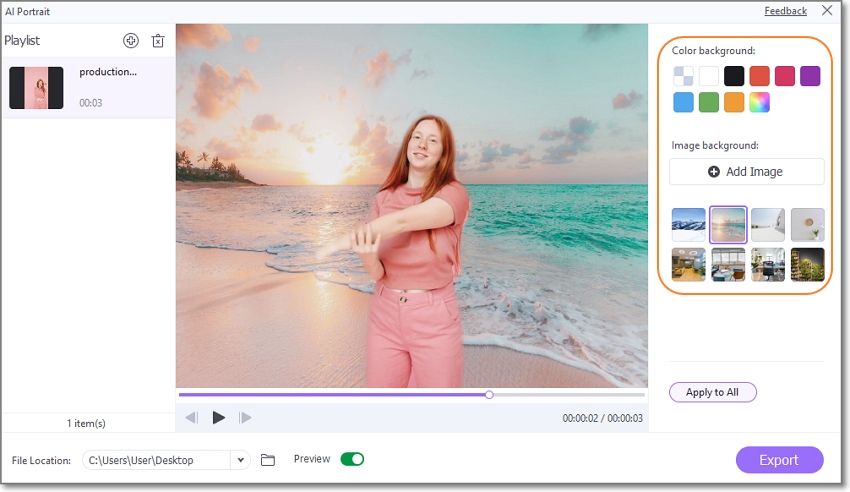
Task: Choose the black color background
Action: point(734,76)
